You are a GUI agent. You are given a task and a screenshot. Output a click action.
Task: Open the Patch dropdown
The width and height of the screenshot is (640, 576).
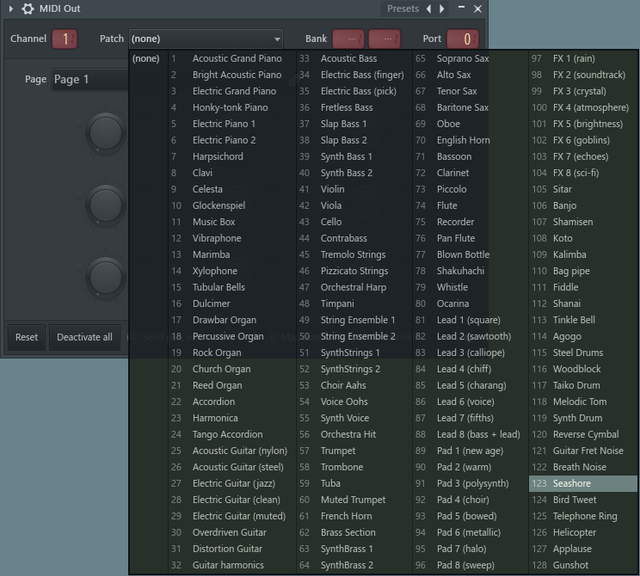[x=206, y=39]
